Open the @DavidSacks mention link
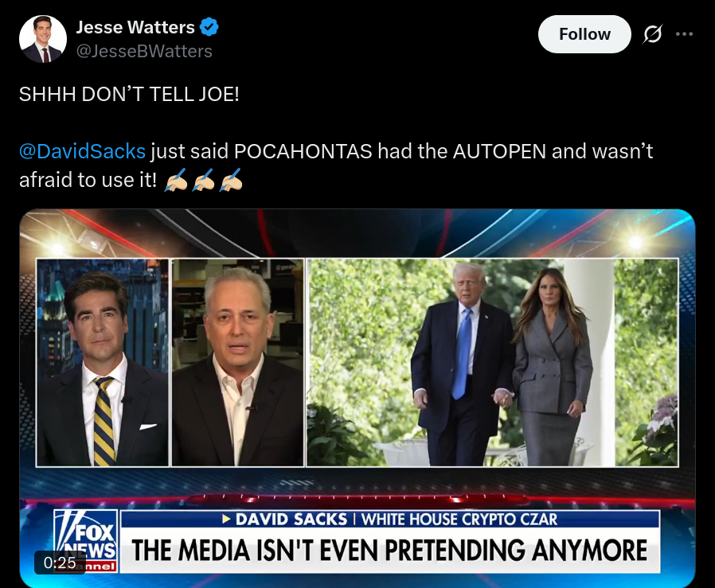Image resolution: width=715 pixels, height=588 pixels. tap(82, 151)
